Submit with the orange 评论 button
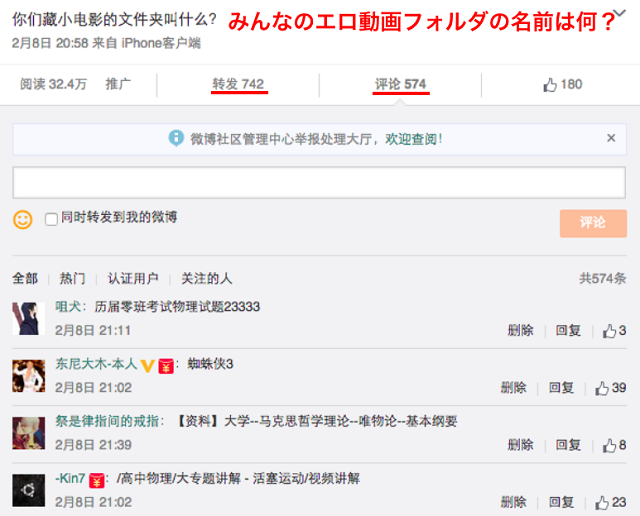 [593, 223]
